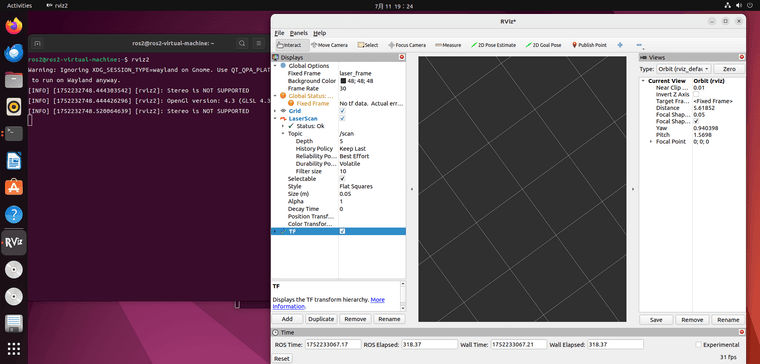Click the RViz icon in the dock

click(x=14, y=243)
